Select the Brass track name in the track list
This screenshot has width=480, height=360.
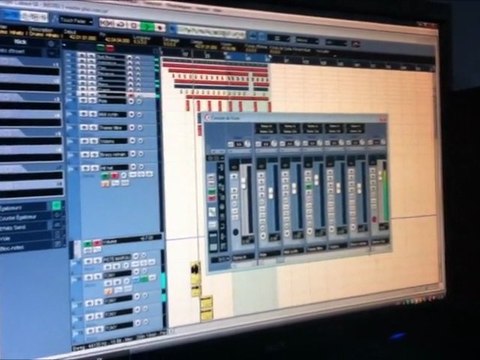[113, 154]
